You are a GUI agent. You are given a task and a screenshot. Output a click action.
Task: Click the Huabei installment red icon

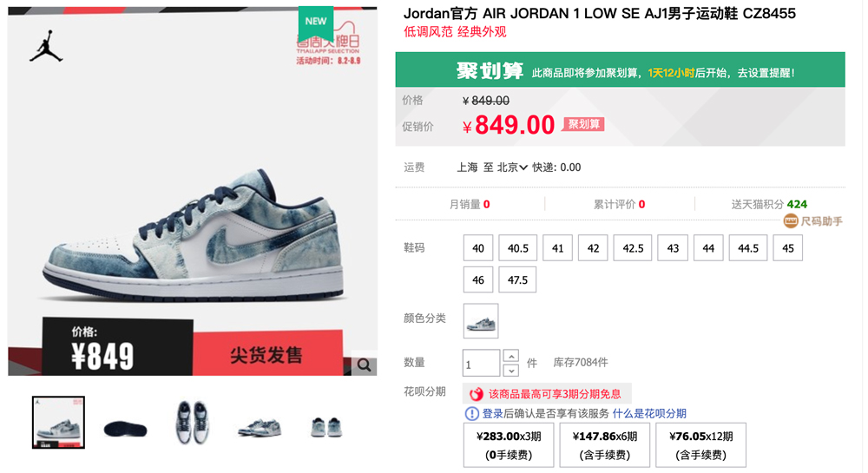point(476,394)
